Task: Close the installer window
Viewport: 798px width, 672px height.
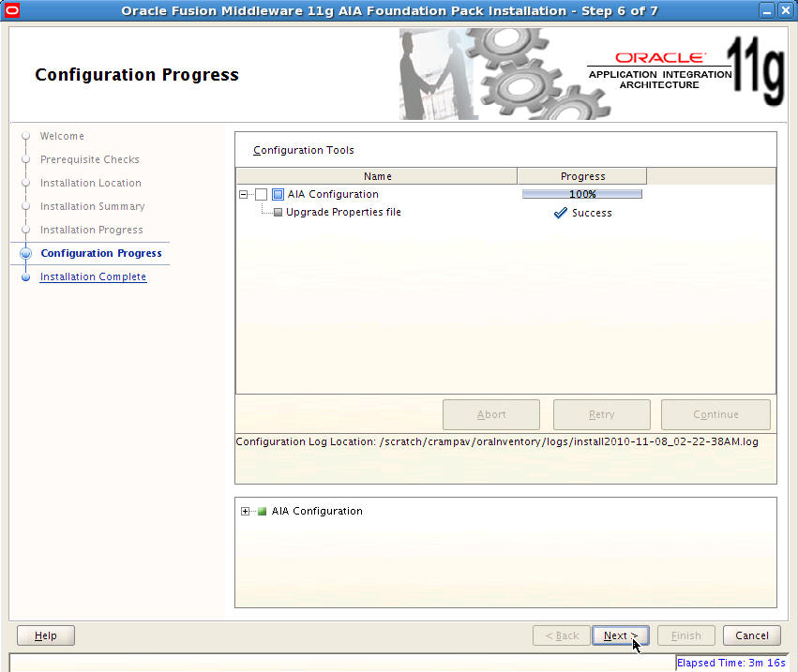Action: (x=786, y=10)
